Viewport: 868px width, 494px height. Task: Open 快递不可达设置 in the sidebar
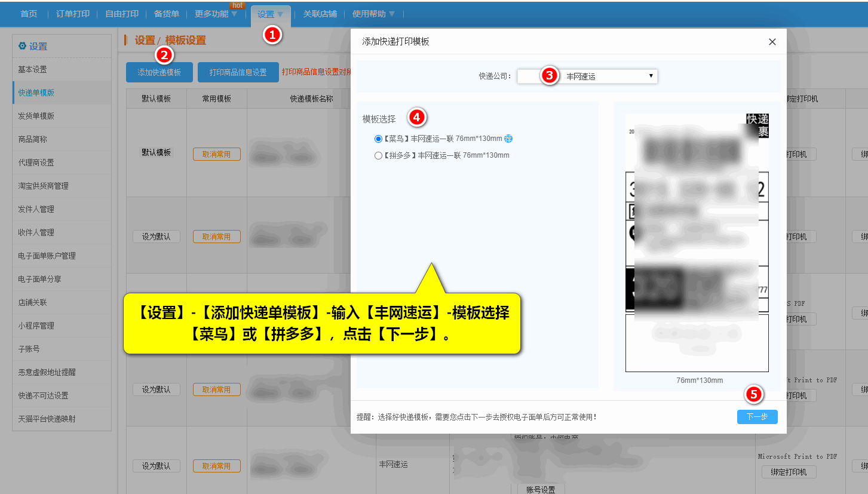[x=62, y=396]
